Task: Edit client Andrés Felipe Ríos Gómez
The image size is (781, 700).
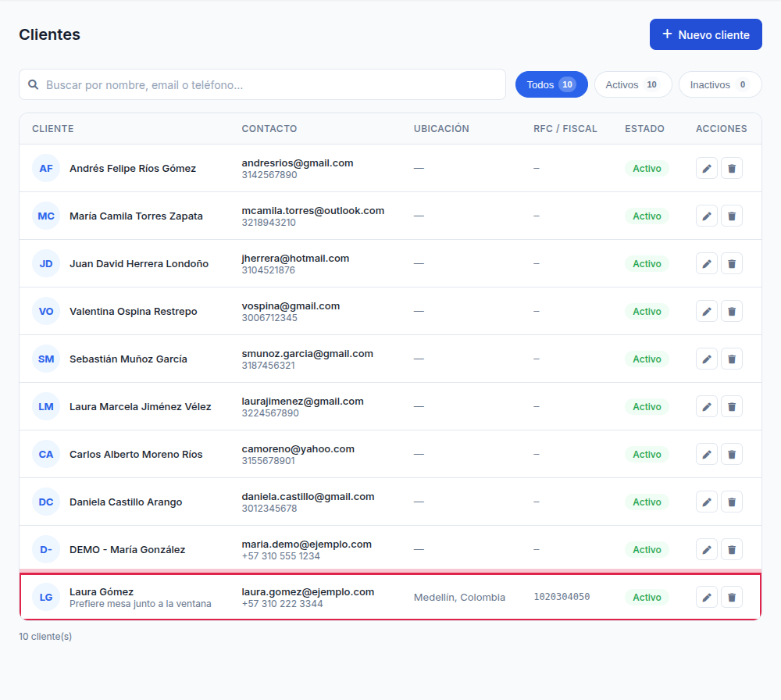Action: click(x=706, y=169)
